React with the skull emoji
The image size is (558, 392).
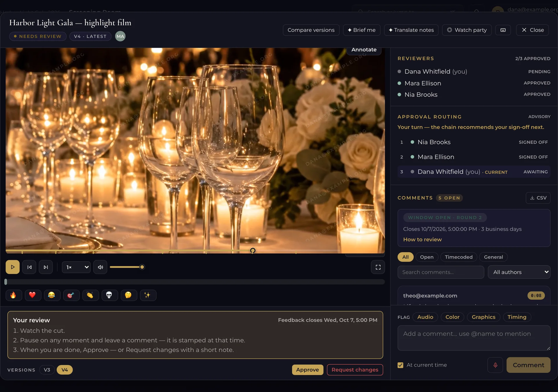109,295
